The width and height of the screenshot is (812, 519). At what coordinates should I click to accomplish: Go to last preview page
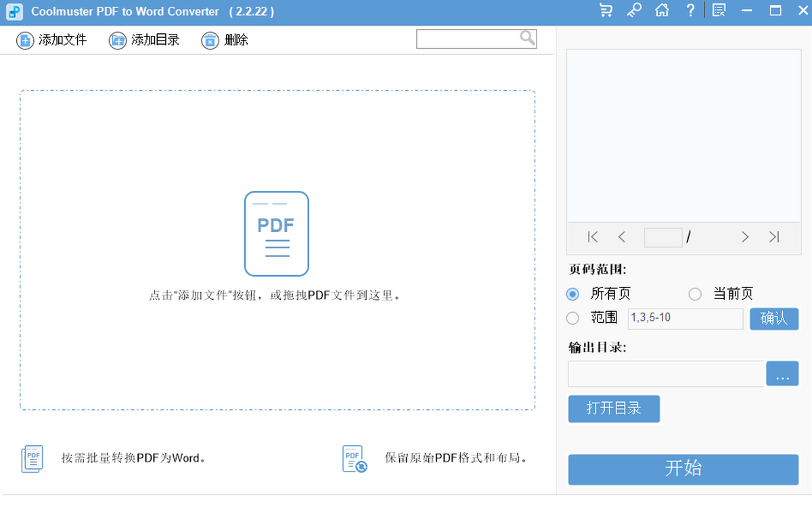click(x=774, y=237)
